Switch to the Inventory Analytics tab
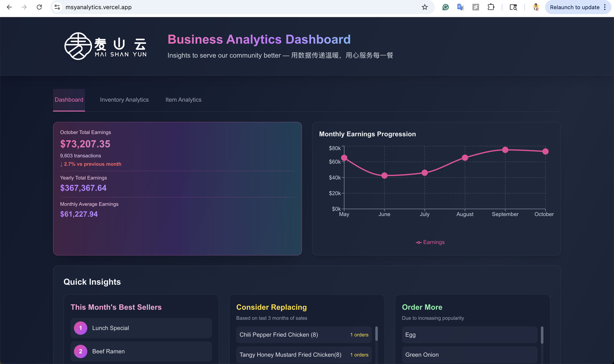Screen dimensions: 614x364 124,100
